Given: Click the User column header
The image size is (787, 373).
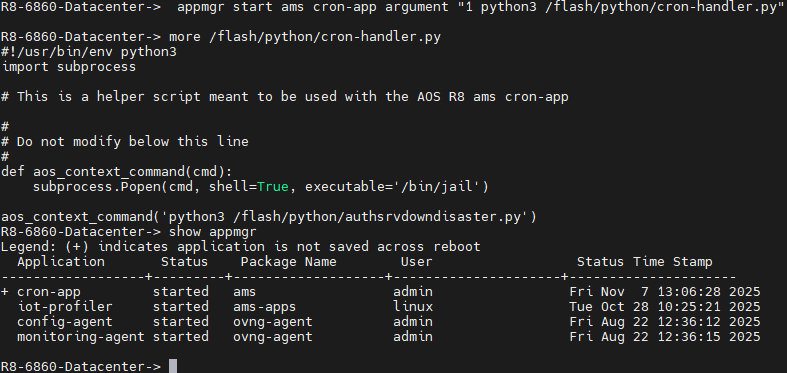Looking at the screenshot, I should 417,262.
